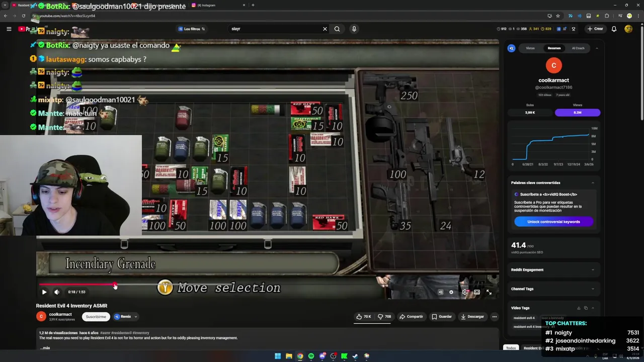This screenshot has width=644, height=362.
Task: Open Chrome from the taskbar
Action: [x=300, y=356]
